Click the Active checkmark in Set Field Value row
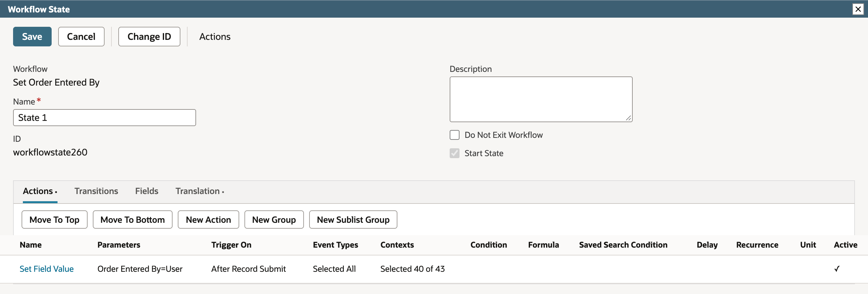The width and height of the screenshot is (868, 294). tap(837, 269)
